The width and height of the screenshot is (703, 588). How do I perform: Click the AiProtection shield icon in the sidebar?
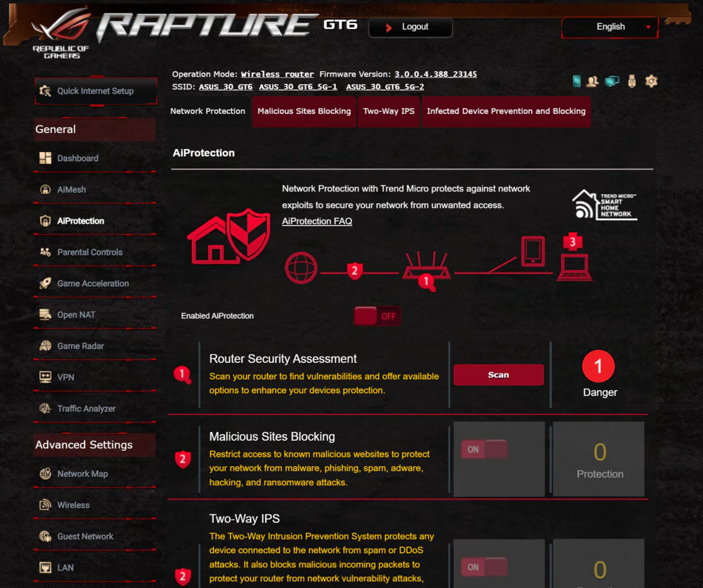point(45,221)
